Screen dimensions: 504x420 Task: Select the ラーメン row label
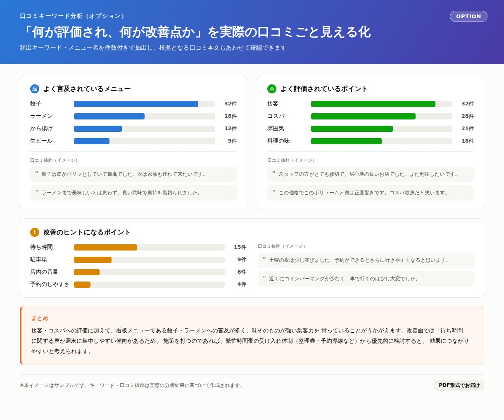[x=41, y=116]
